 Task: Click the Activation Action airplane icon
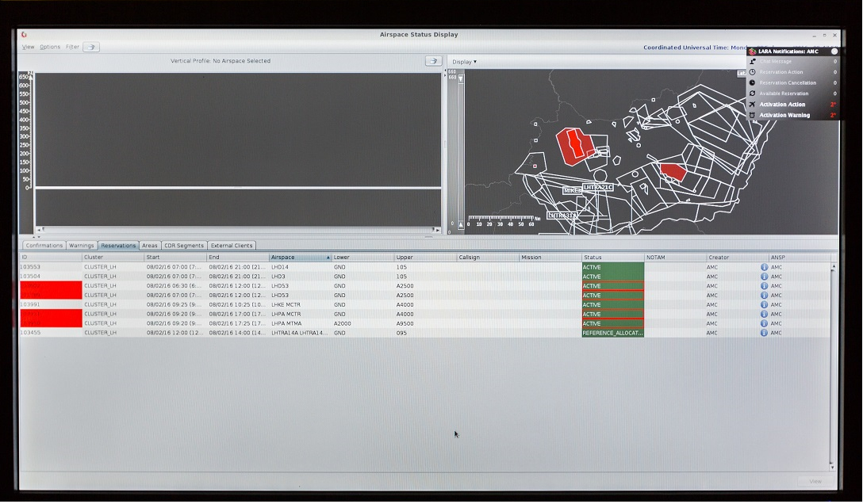click(752, 105)
